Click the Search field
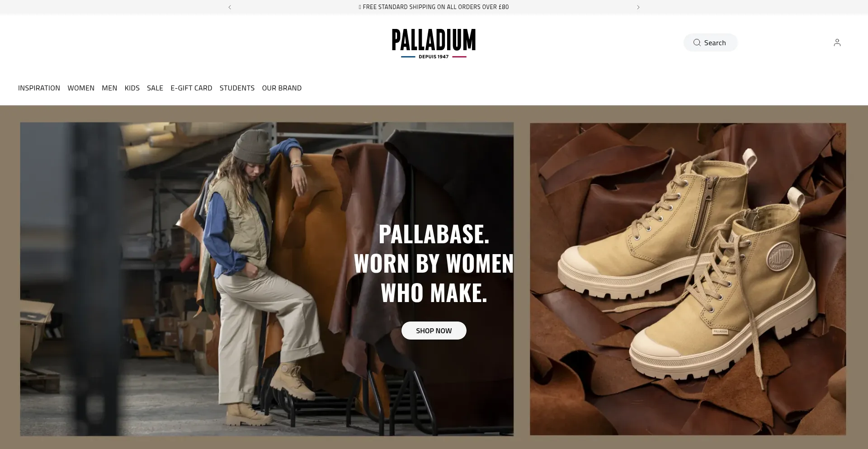 711,43
